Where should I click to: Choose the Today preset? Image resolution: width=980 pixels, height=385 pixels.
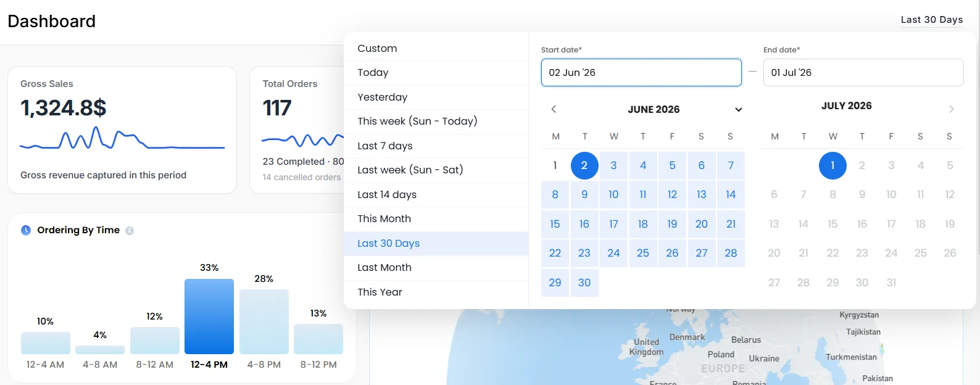(436, 73)
